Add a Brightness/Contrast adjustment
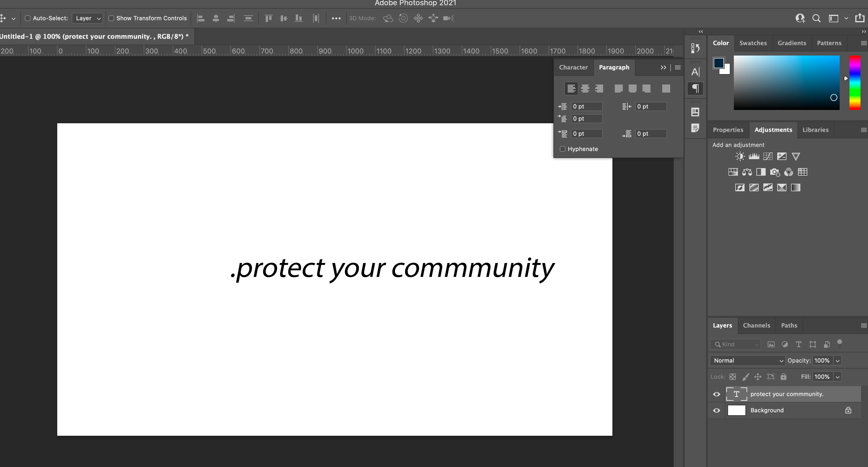This screenshot has height=467, width=868. click(x=740, y=156)
